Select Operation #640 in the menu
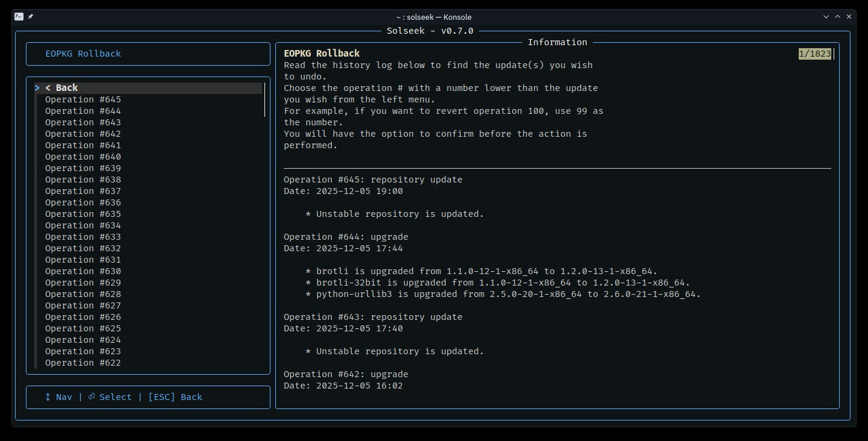The height and width of the screenshot is (441, 868). (x=83, y=157)
